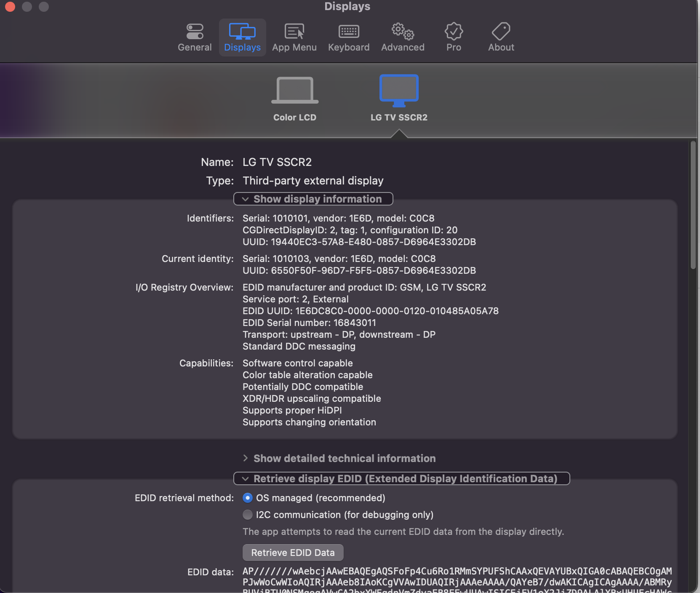Open the About tab
Image resolution: width=700 pixels, height=593 pixels.
501,37
